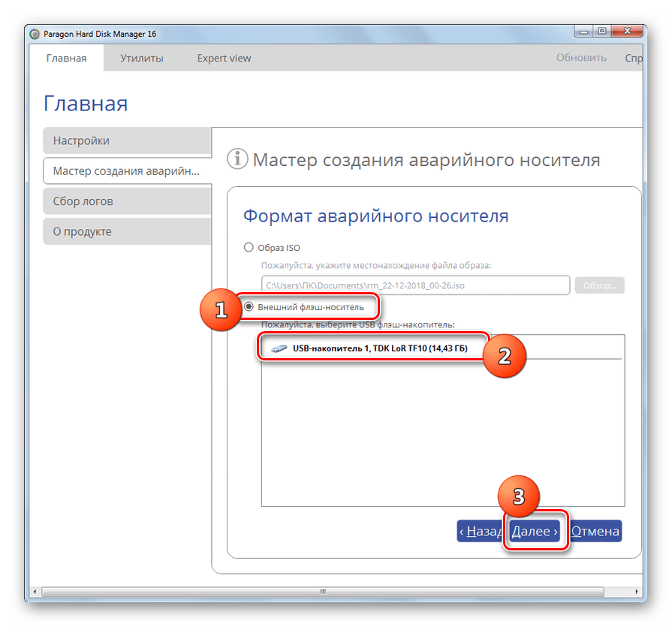The height and width of the screenshot is (627, 672).
Task: Click the USB drive icon in the list
Action: point(279,348)
